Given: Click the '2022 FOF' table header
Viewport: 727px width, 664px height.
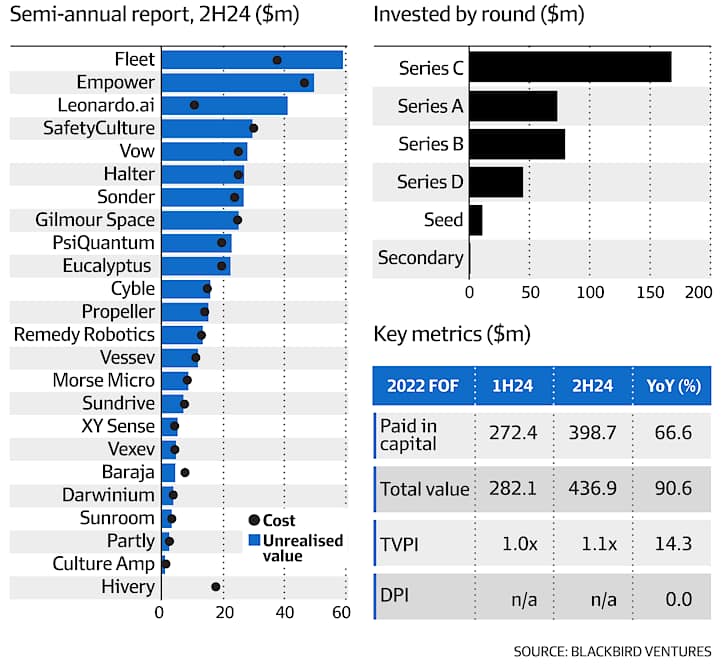Looking at the screenshot, I should [423, 386].
